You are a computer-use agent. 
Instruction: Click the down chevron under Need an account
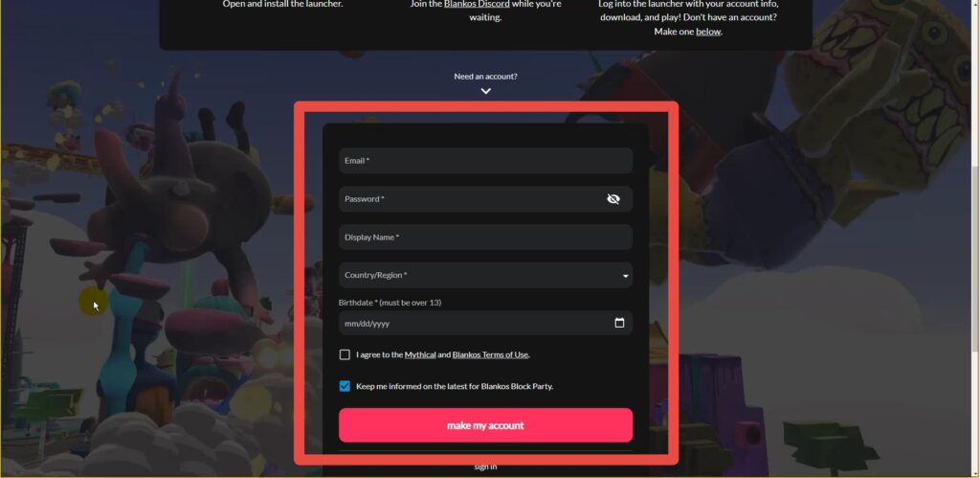485,91
